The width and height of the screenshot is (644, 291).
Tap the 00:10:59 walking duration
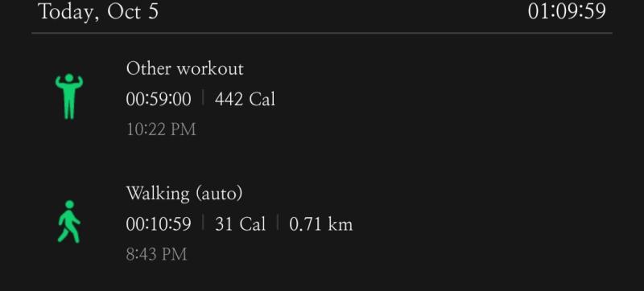[x=159, y=224]
